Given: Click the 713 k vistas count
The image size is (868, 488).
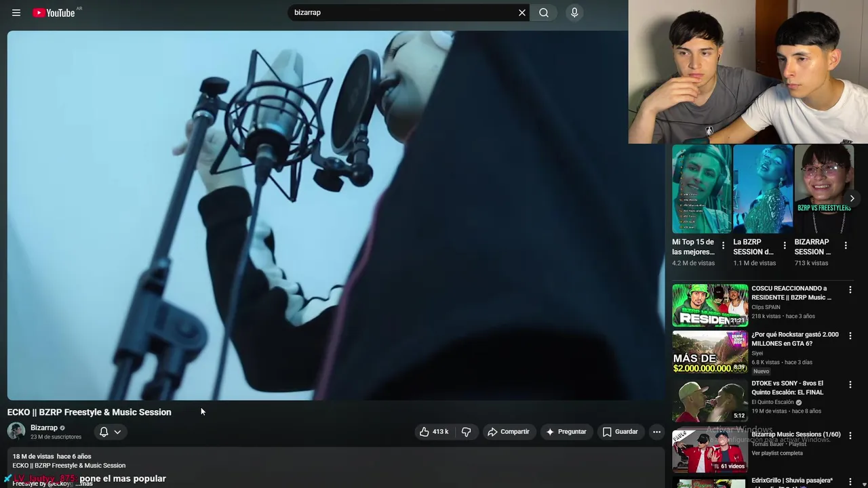Looking at the screenshot, I should [811, 263].
